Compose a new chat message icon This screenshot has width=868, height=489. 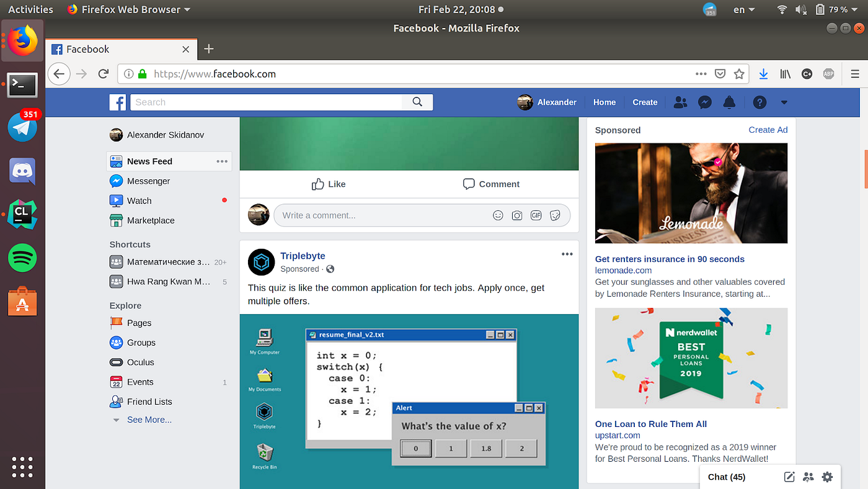point(789,477)
